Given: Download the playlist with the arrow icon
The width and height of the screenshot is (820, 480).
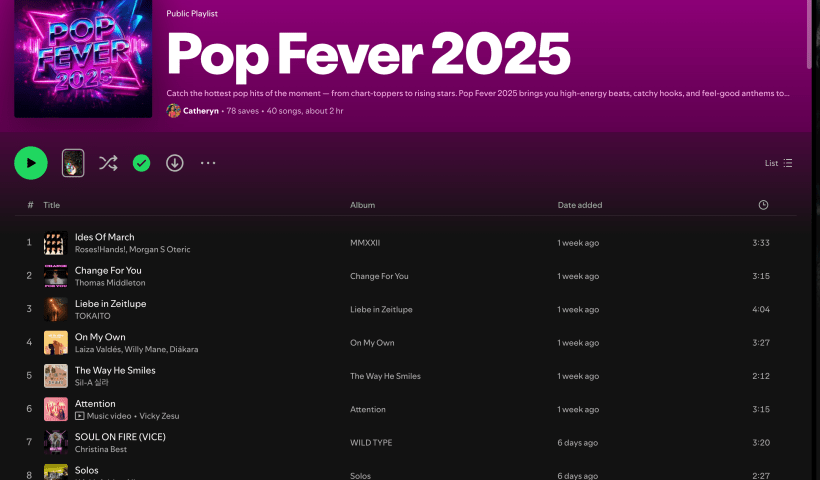Looking at the screenshot, I should click(175, 163).
